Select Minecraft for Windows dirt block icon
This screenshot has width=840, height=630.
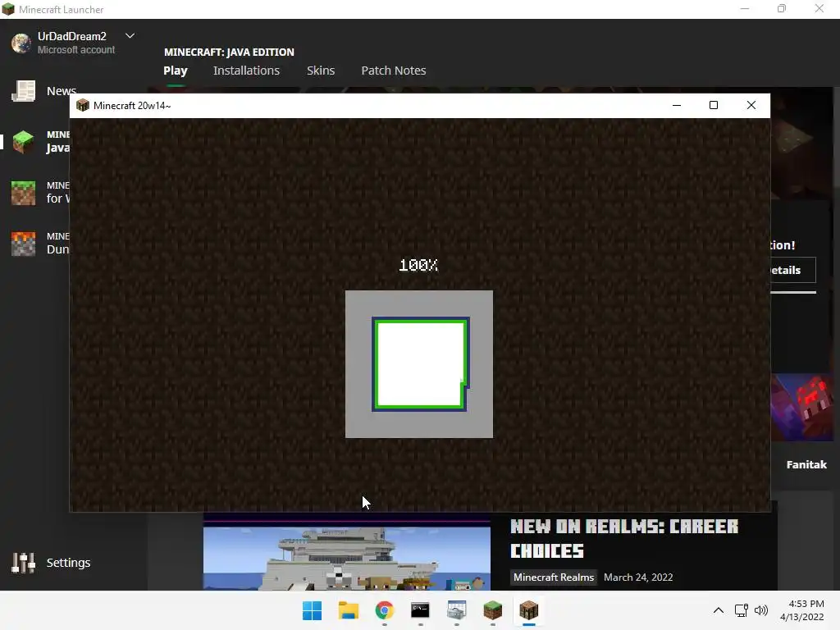[x=24, y=193]
